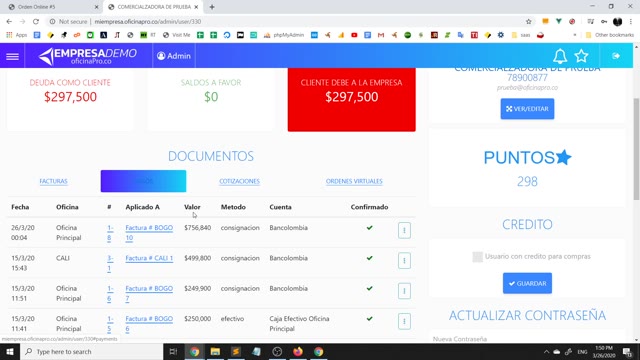
Task: Open the phpMyAdmin bookmark
Action: [x=284, y=35]
